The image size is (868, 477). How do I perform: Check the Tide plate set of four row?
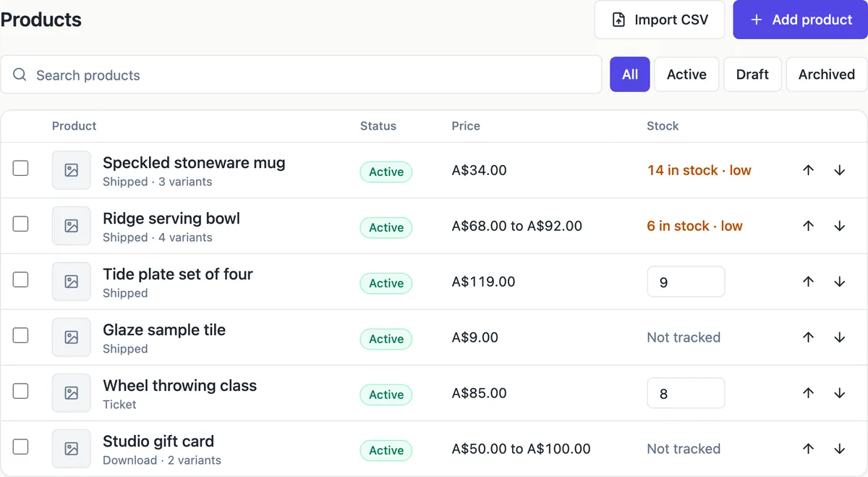pyautogui.click(x=21, y=279)
